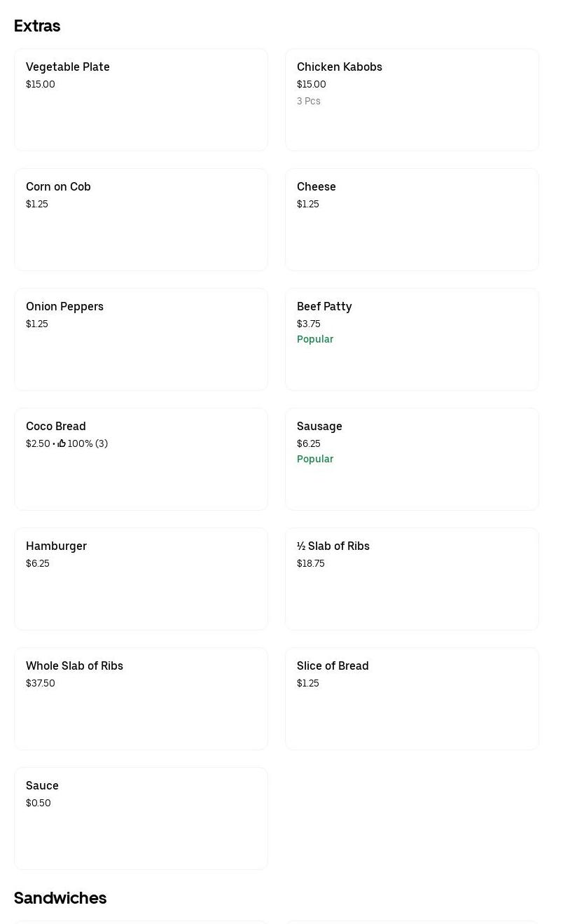This screenshot has height=924, width=563.
Task: Open the Hamburger item card
Action: (x=141, y=579)
